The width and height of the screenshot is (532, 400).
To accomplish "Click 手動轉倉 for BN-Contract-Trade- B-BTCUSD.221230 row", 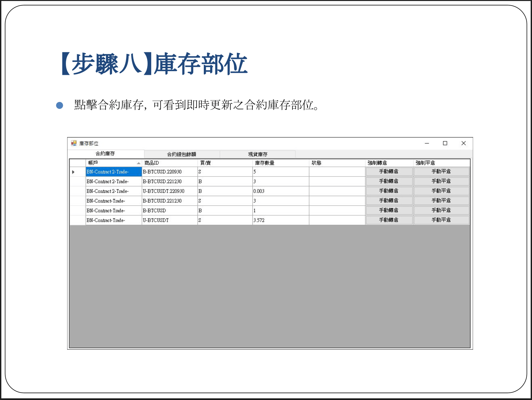I will (x=389, y=200).
